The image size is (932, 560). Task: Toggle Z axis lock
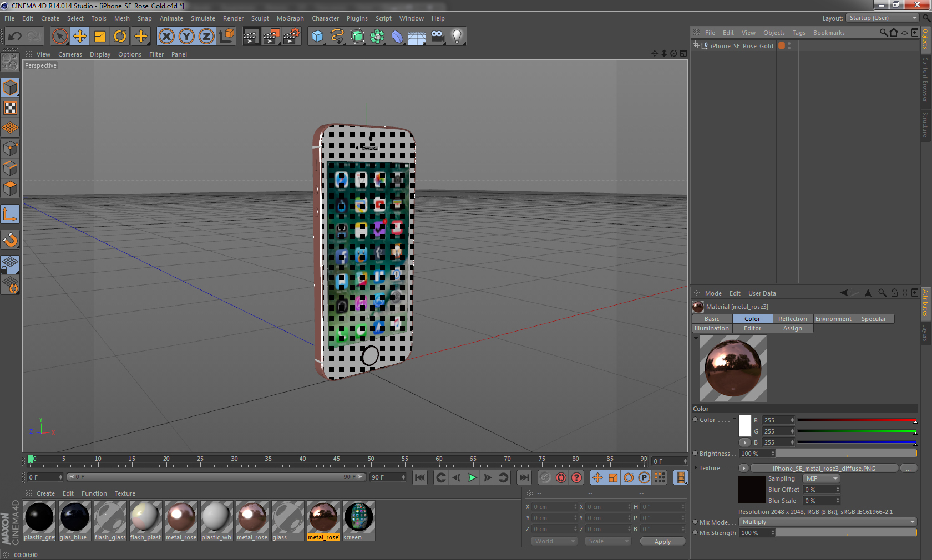206,37
